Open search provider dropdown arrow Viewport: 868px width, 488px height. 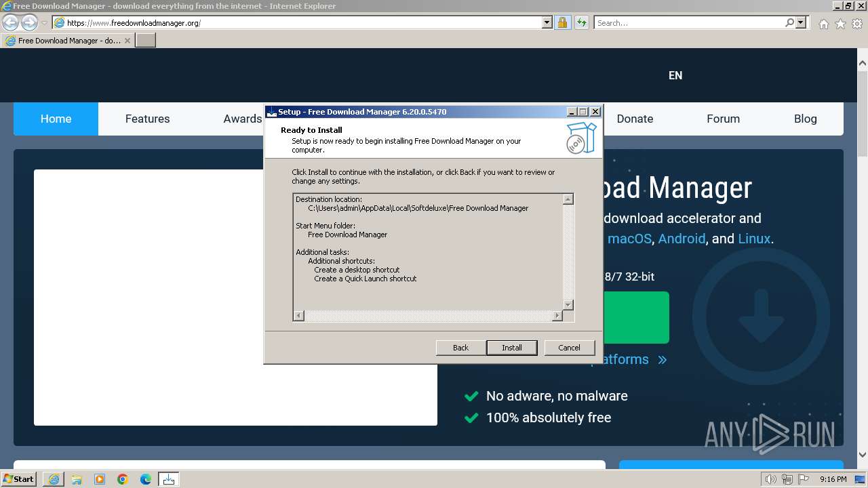click(x=801, y=22)
